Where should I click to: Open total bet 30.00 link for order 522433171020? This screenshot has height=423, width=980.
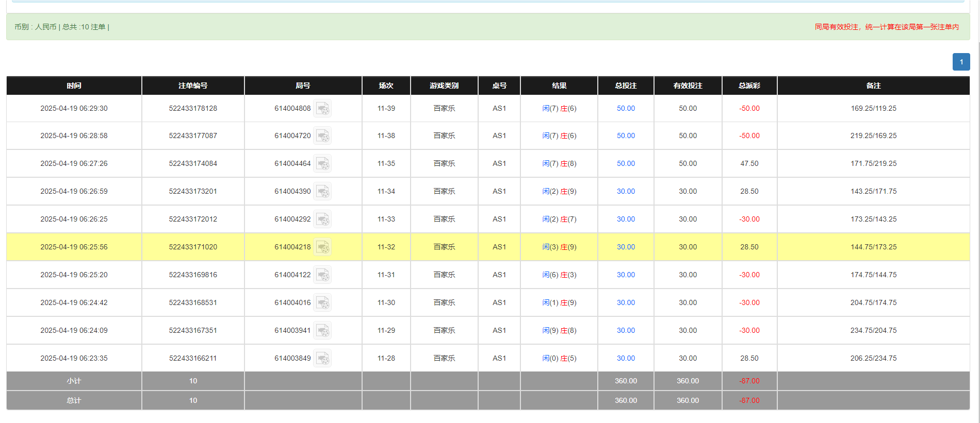[x=626, y=247]
